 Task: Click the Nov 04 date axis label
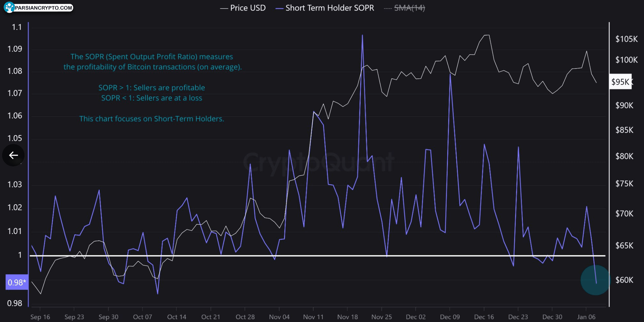click(x=279, y=317)
